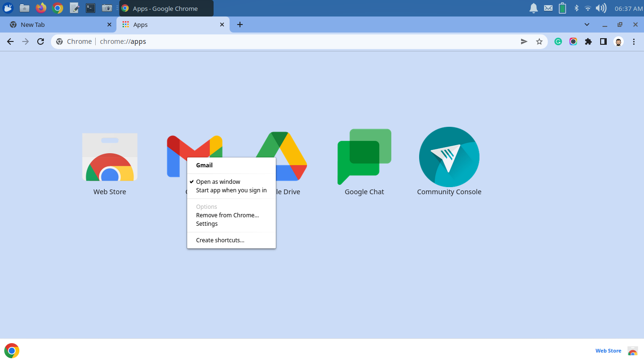Enable 'Start app when you sign in'
The image size is (644, 362).
(x=231, y=190)
